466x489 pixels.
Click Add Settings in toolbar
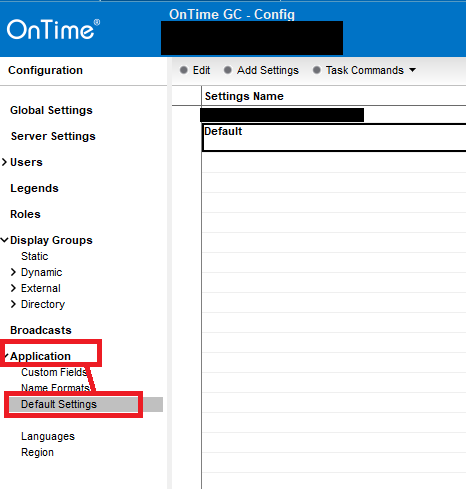tap(261, 70)
